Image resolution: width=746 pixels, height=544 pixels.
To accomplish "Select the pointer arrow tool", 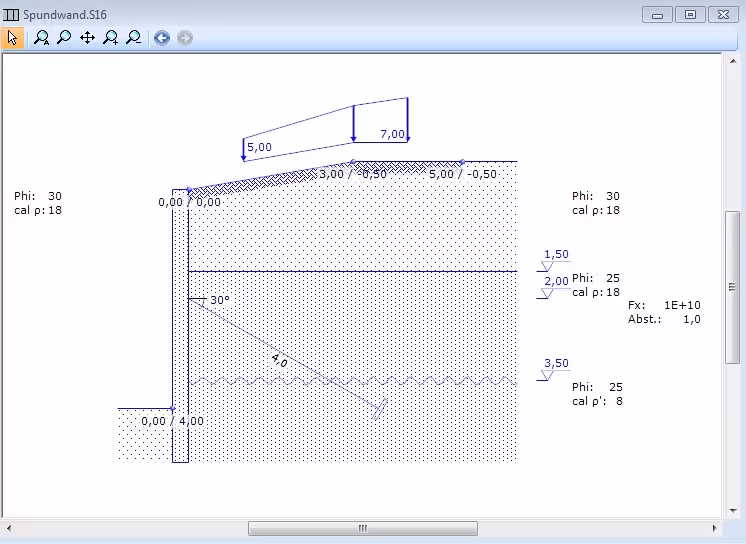I will (13, 38).
